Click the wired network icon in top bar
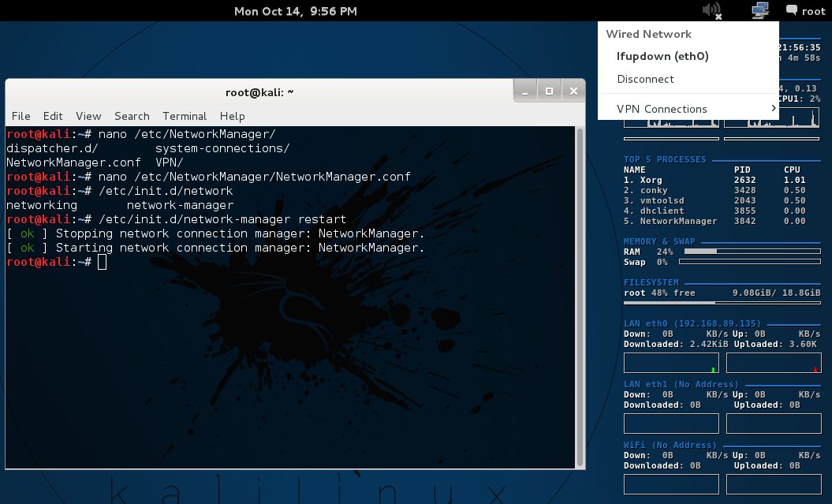 click(x=760, y=11)
